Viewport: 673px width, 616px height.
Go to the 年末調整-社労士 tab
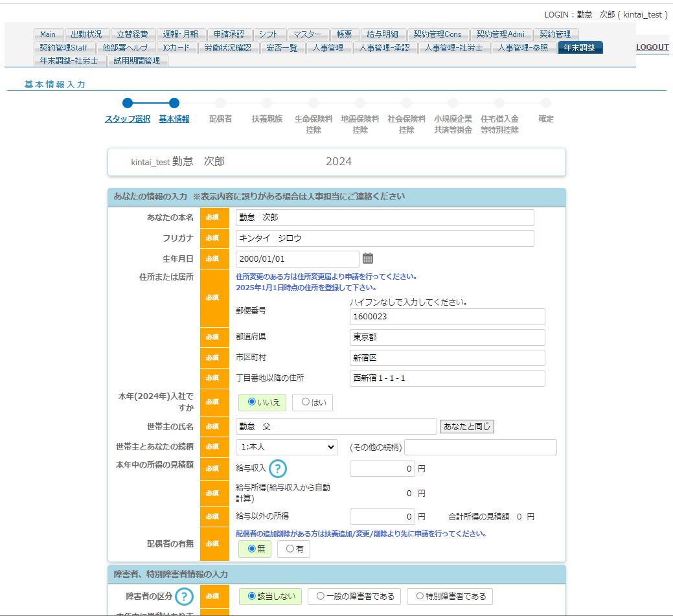click(x=69, y=60)
